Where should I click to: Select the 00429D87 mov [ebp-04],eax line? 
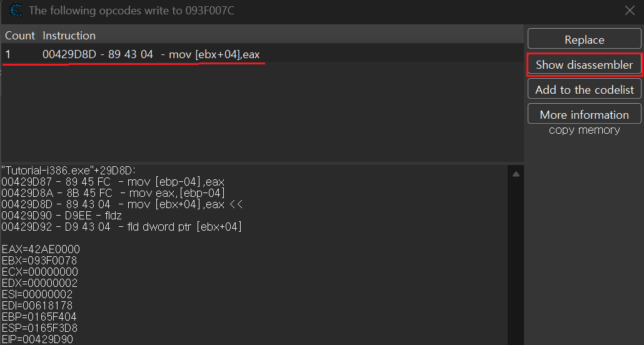pyautogui.click(x=113, y=182)
